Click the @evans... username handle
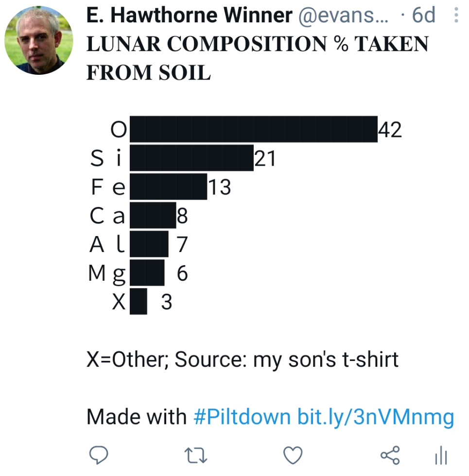The height and width of the screenshot is (476, 469). tap(343, 16)
